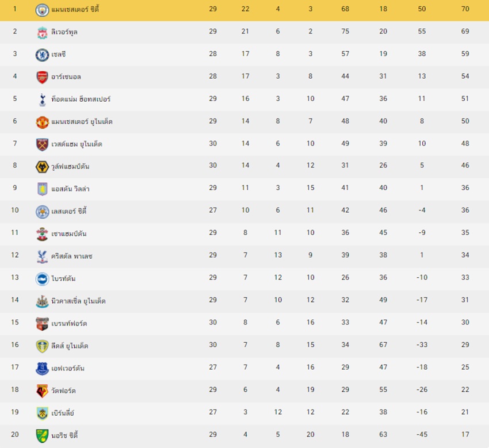
Task: Click the Manchester City club crest
Action: (42, 10)
